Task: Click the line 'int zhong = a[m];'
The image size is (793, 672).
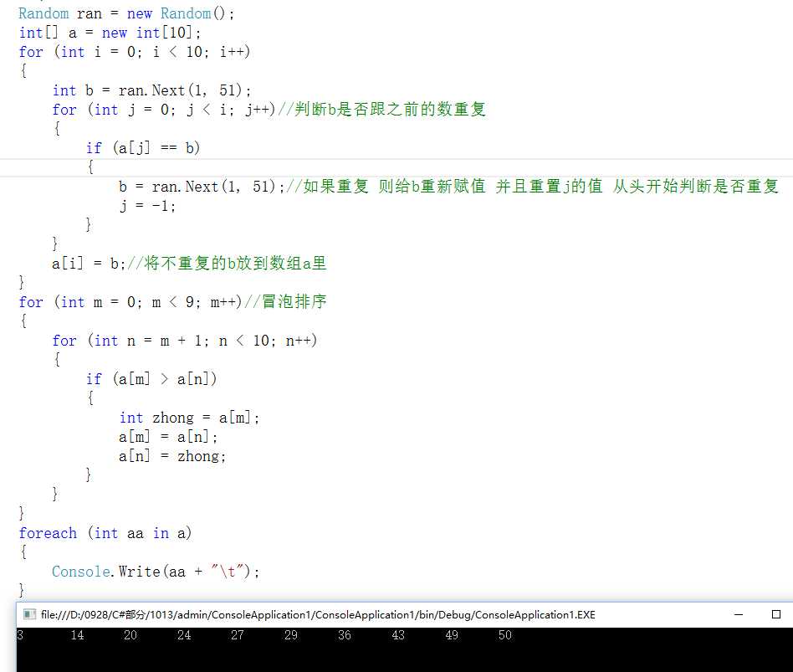Action: [189, 418]
